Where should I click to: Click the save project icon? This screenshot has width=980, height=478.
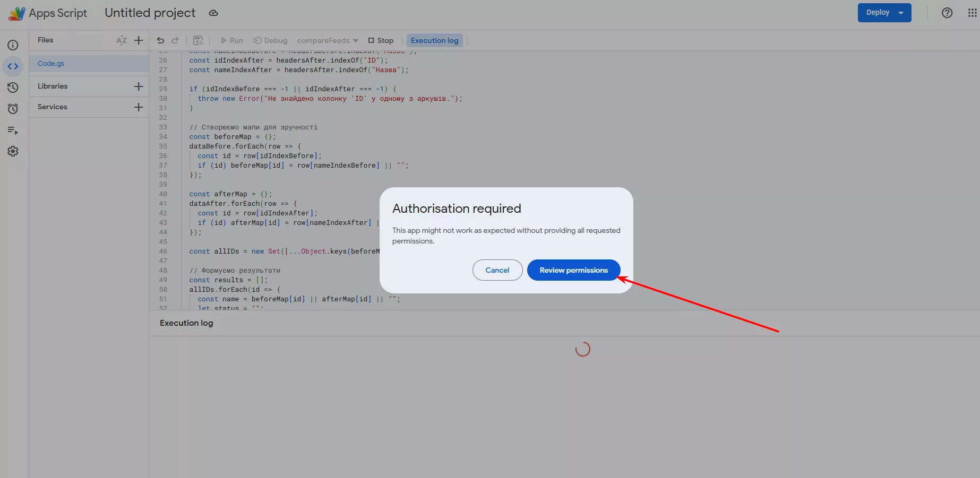(x=198, y=40)
